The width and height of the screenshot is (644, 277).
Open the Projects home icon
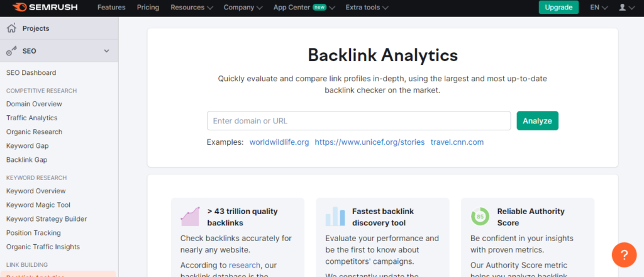click(11, 28)
